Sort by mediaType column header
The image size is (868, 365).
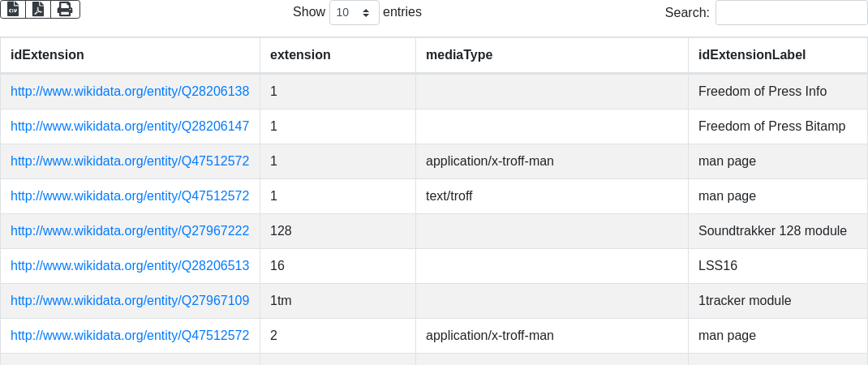[x=459, y=55]
